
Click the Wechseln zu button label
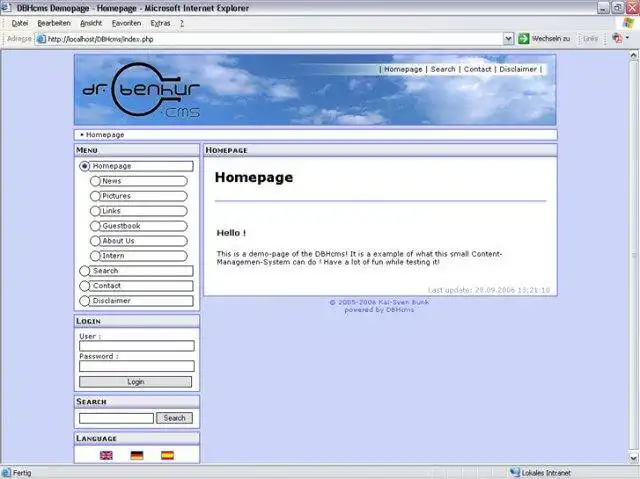pos(551,39)
